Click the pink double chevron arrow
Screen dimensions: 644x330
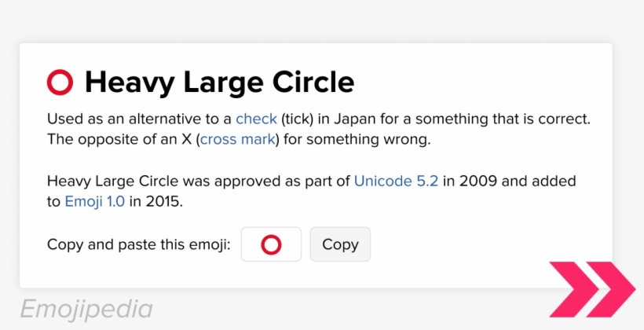pyautogui.click(x=591, y=290)
